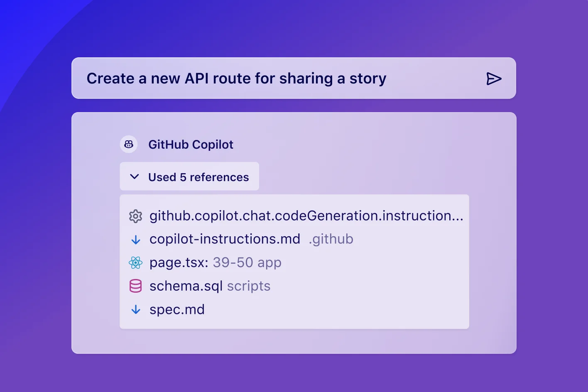Click the markdown arrow icon beside spec.md
This screenshot has height=392, width=588.
coord(136,310)
